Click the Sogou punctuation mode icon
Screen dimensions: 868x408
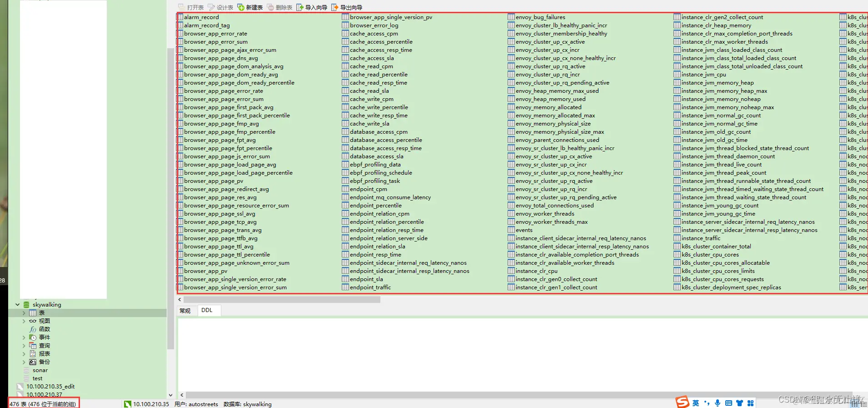707,403
